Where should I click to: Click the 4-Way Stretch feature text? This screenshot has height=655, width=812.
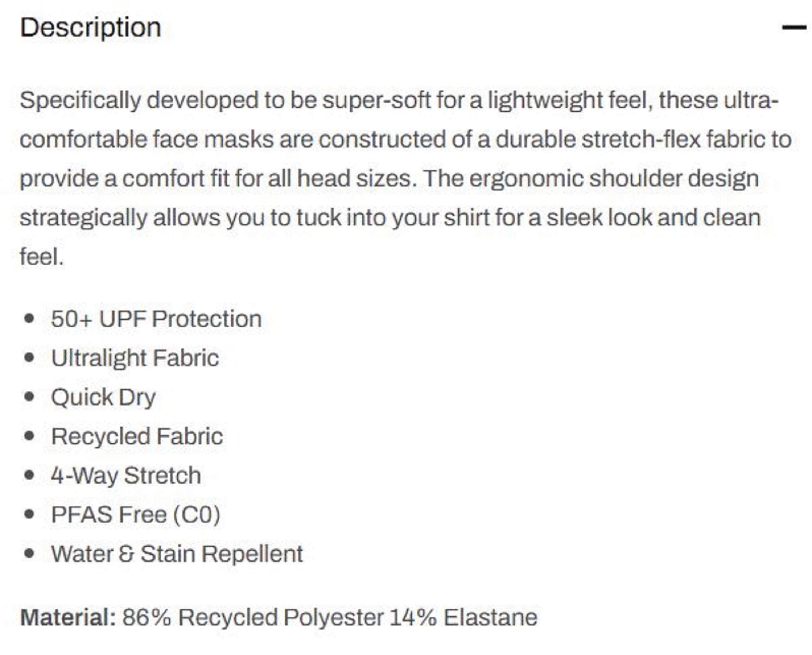pos(126,473)
